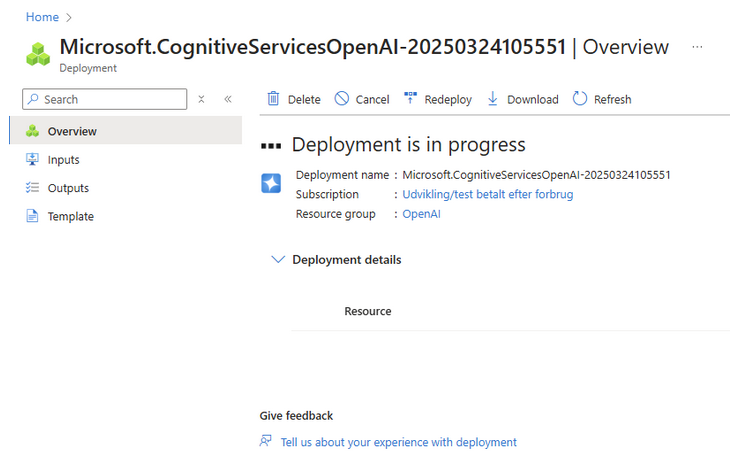Open the Template page
The height and width of the screenshot is (465, 743).
coord(70,216)
